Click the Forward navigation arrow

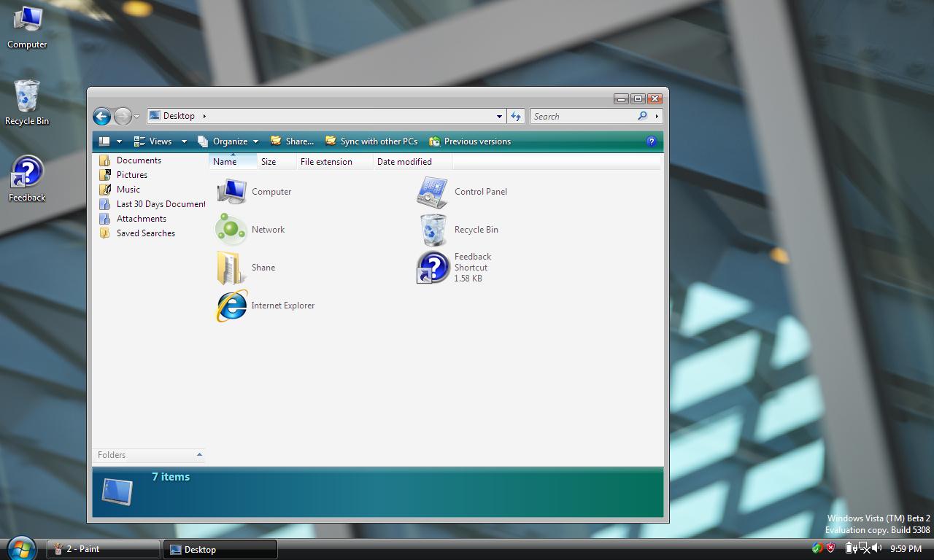click(x=123, y=116)
